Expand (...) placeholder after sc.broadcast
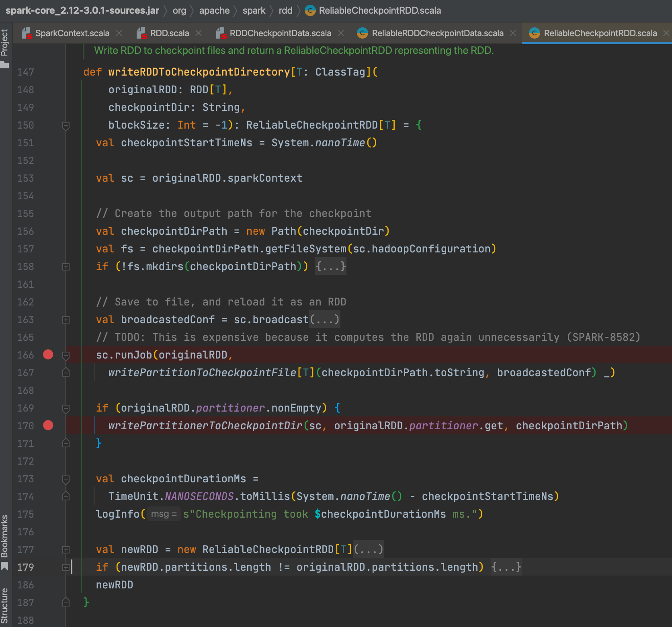The image size is (672, 627). (x=325, y=320)
